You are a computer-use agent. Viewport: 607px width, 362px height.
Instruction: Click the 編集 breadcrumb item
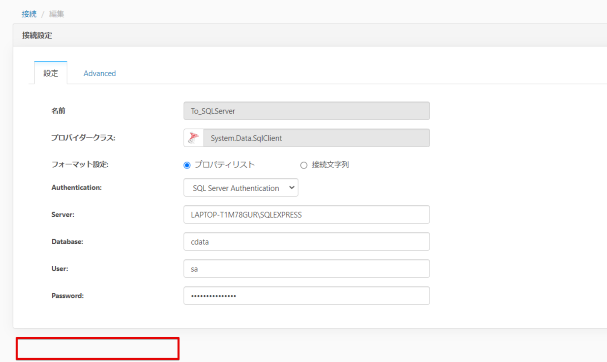coord(56,14)
